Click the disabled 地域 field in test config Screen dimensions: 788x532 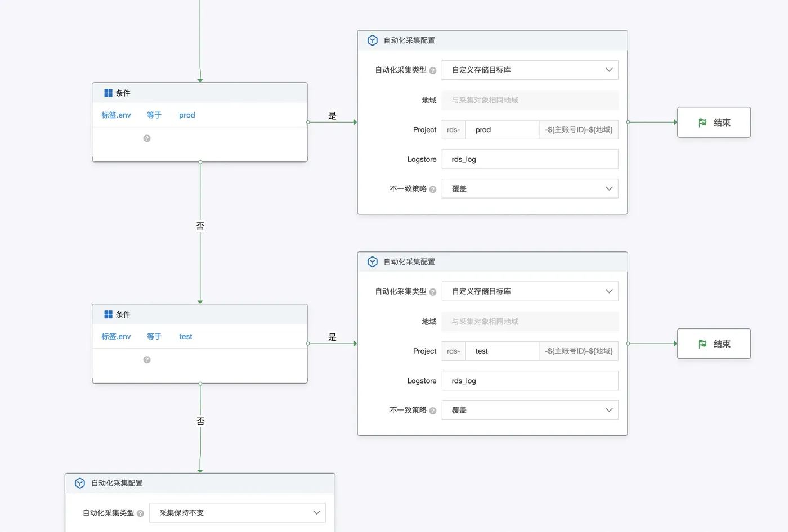pos(530,322)
